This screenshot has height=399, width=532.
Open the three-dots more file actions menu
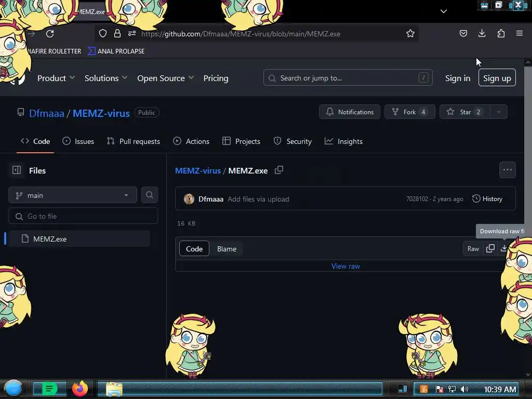click(507, 170)
